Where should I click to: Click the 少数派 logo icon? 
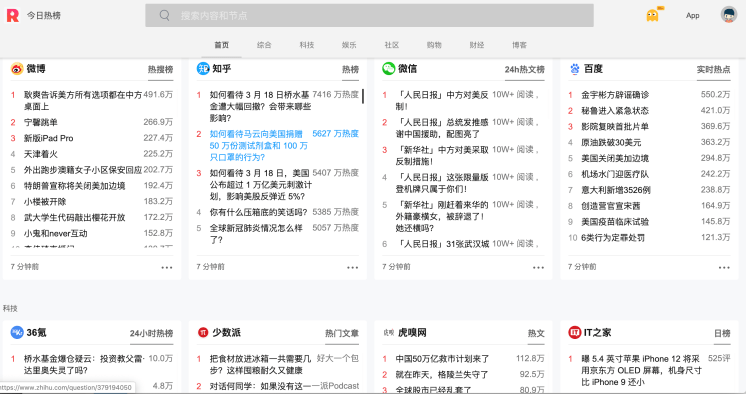coord(203,332)
